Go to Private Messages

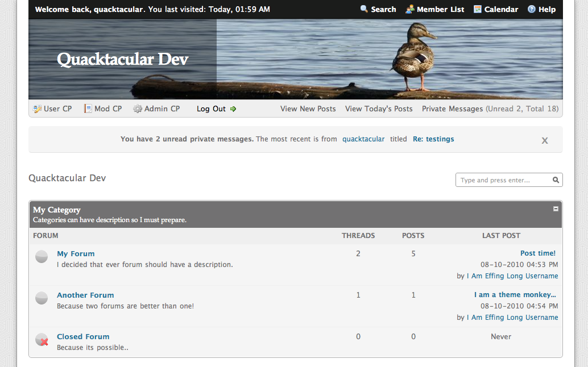pyautogui.click(x=452, y=109)
